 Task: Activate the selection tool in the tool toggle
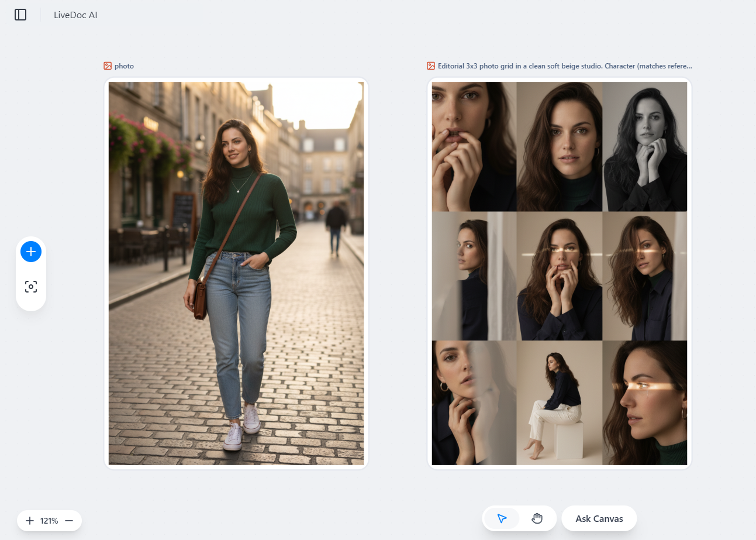pyautogui.click(x=501, y=518)
